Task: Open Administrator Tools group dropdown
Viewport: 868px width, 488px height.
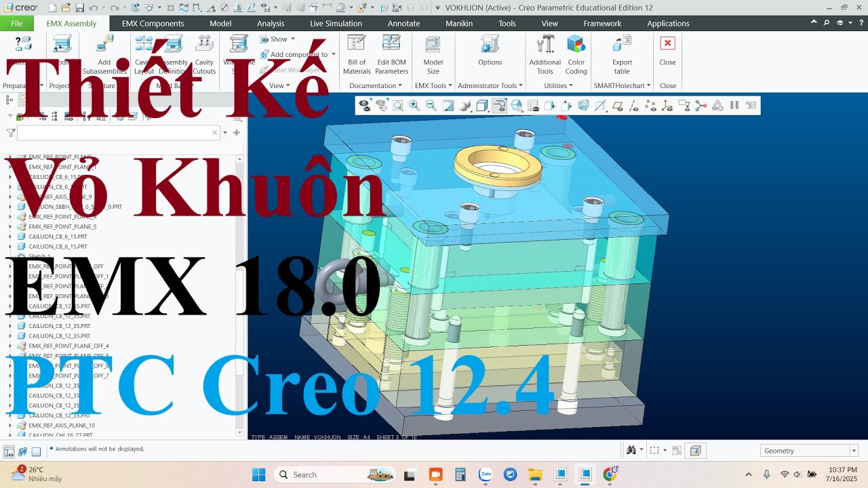Action: click(x=490, y=85)
